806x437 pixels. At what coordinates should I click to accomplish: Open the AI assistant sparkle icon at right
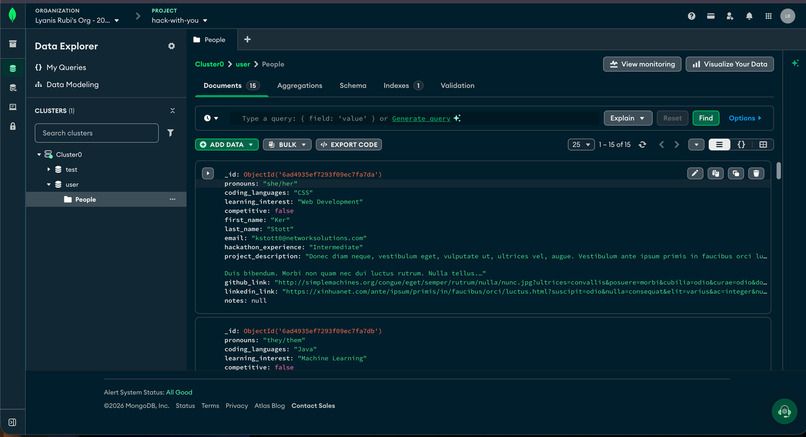click(x=795, y=63)
